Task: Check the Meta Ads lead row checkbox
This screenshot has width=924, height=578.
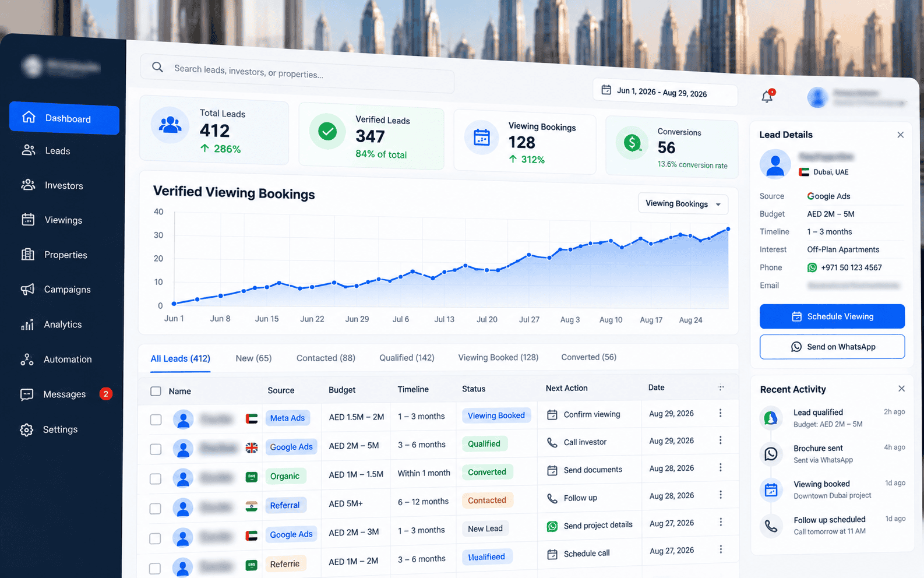Action: (156, 420)
